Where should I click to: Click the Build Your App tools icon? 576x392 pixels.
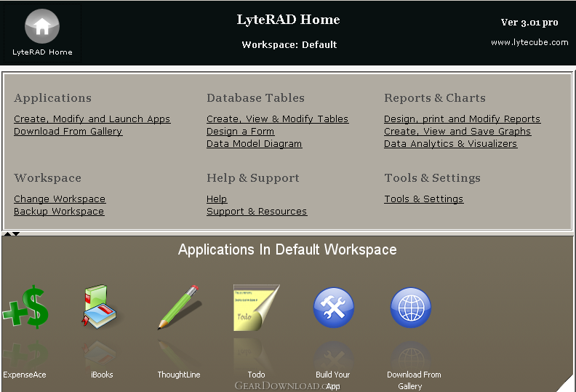[x=334, y=308]
